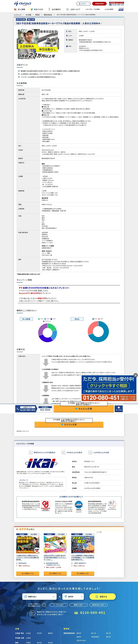
Task: Open the イカイジョブ site logo
Action: point(23,4)
